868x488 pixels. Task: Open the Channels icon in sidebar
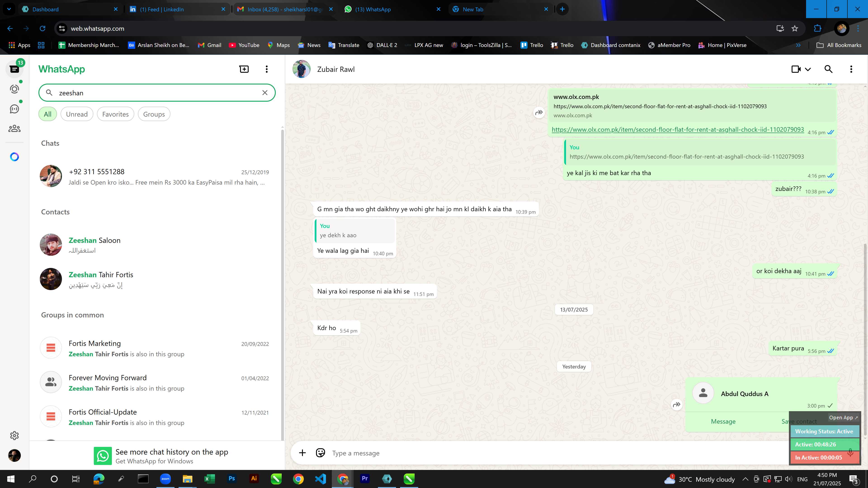click(14, 109)
